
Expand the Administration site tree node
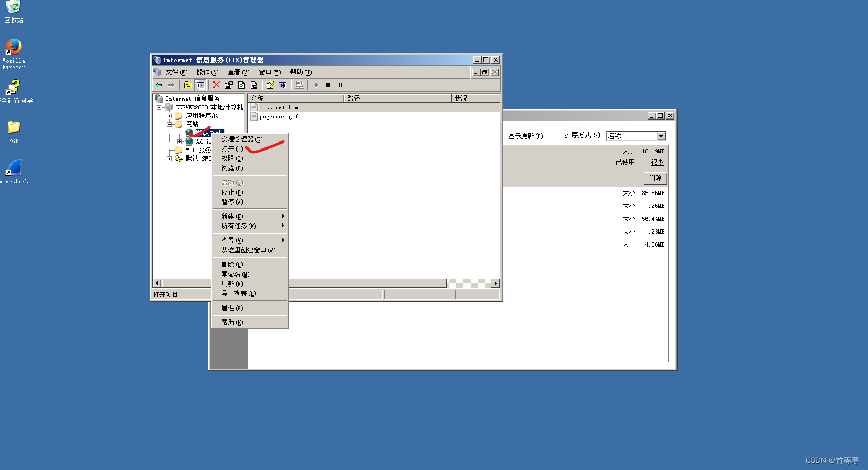tap(179, 141)
